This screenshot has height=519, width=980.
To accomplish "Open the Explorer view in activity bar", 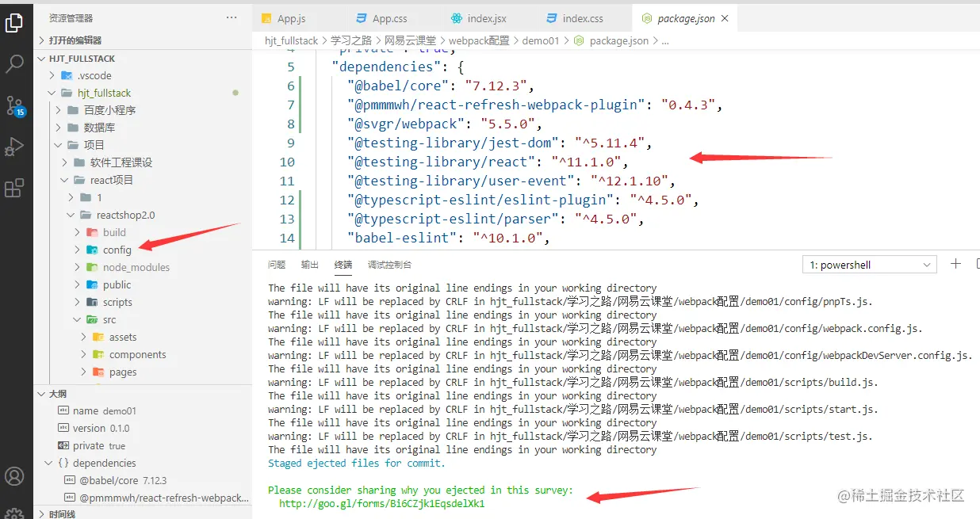I will click(x=14, y=23).
